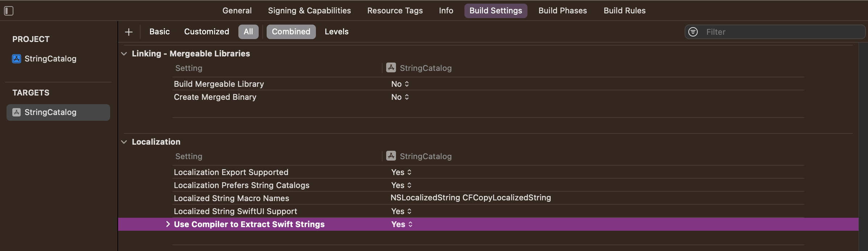Collapse Linking - Mergeable Libraries section
The width and height of the screenshot is (868, 251).
(124, 54)
